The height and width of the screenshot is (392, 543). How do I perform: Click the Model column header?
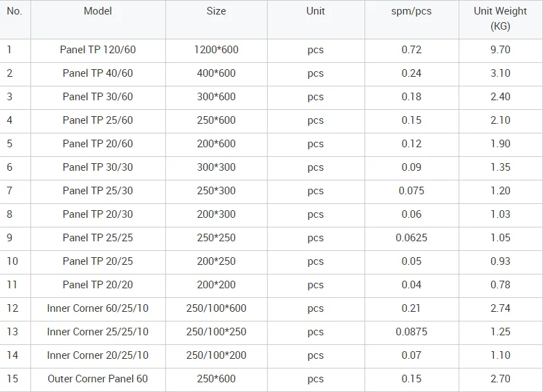[98, 11]
